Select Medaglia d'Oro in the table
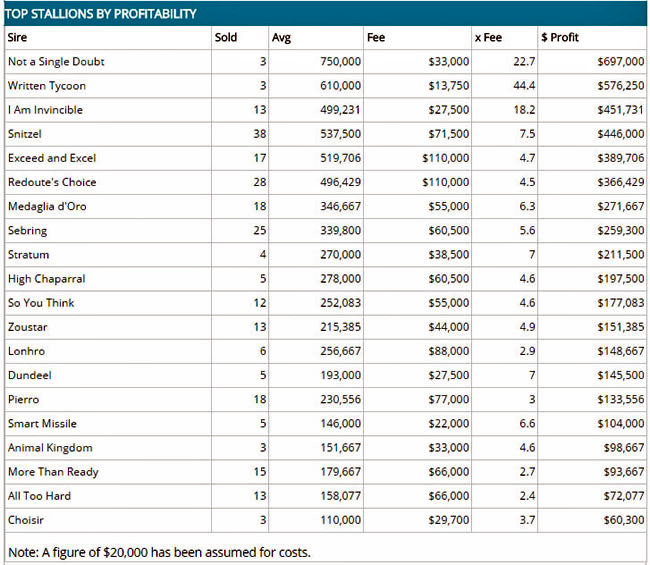 pos(49,206)
